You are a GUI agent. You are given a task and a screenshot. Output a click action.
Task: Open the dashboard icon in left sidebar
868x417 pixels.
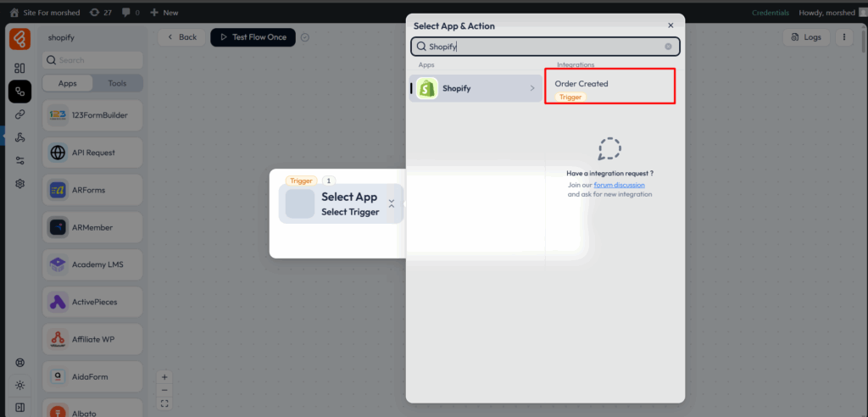[20, 68]
